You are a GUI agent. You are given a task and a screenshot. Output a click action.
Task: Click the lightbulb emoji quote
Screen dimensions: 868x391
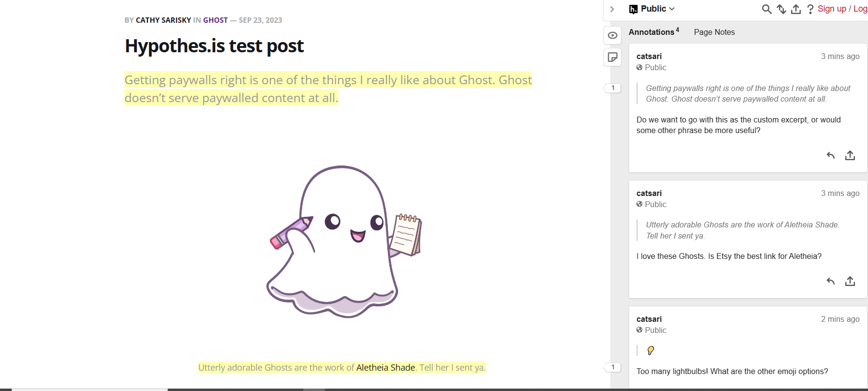coord(651,350)
